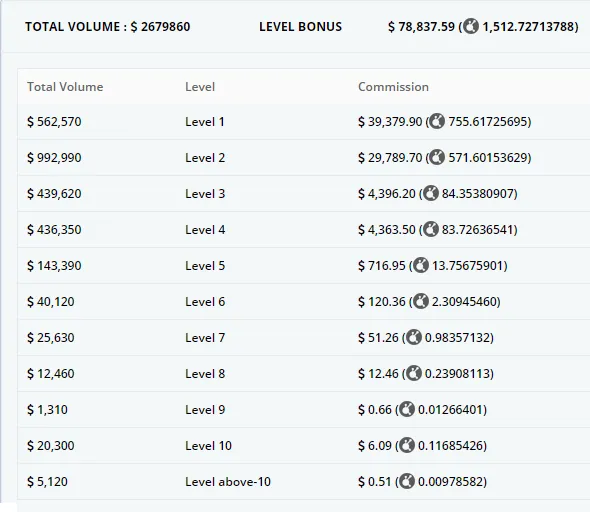Click the $ 1,310 volume cell
The image size is (590, 512).
(x=47, y=409)
